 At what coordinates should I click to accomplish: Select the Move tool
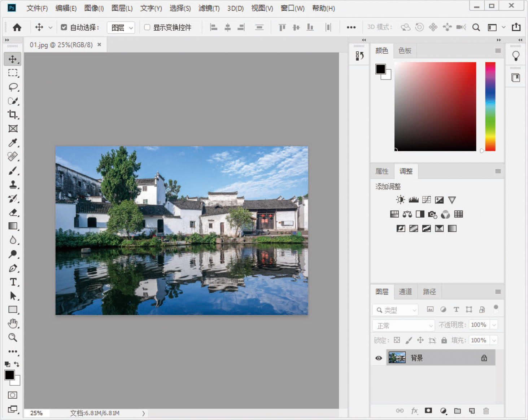[x=13, y=59]
